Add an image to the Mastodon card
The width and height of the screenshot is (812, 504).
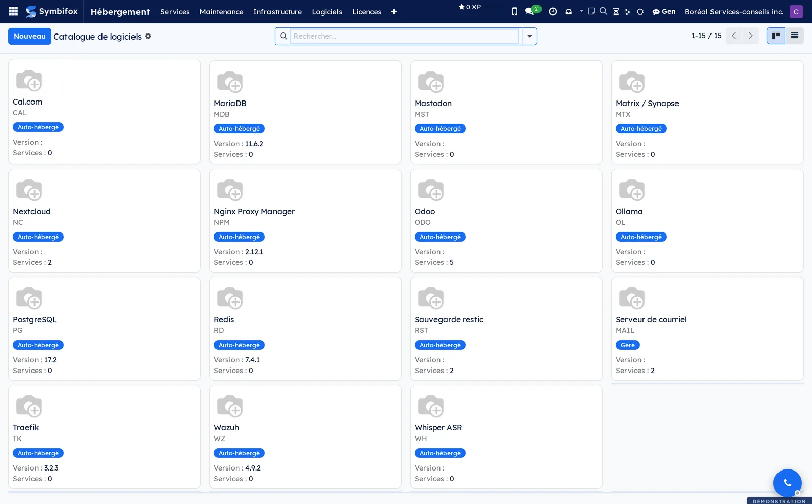pyautogui.click(x=431, y=82)
